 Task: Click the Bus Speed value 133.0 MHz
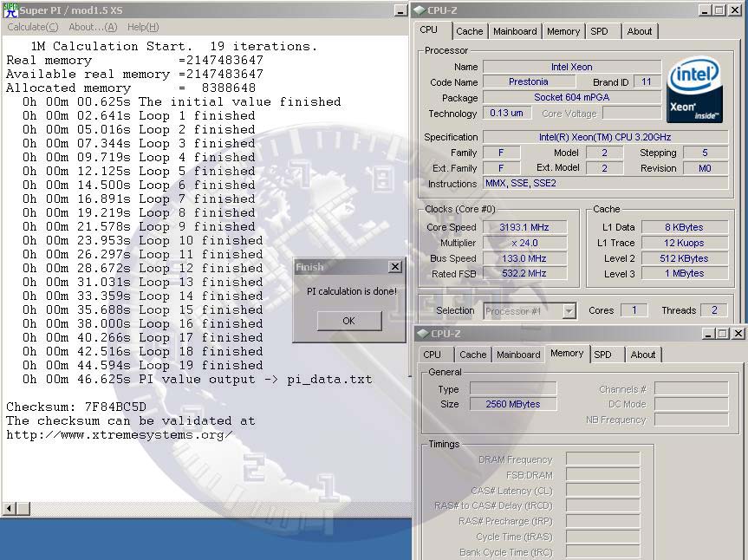tap(524, 258)
